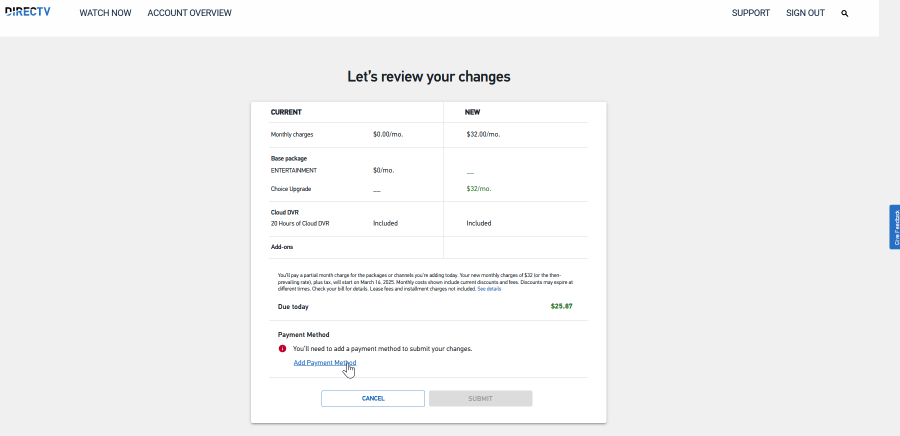Click the Add Payment Method link
This screenshot has height=436, width=900.
(x=325, y=363)
